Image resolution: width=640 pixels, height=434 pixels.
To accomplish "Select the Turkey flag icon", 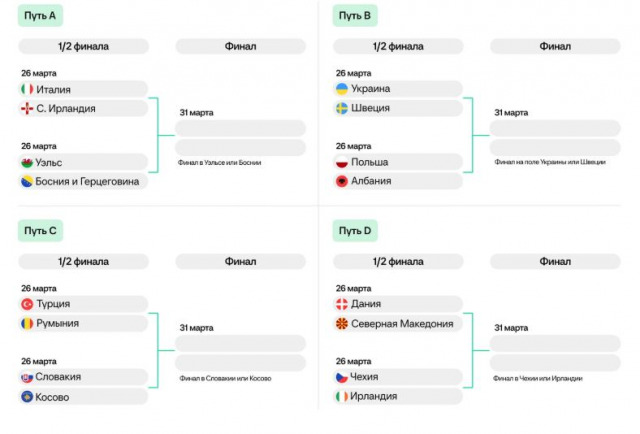I will coord(27,304).
